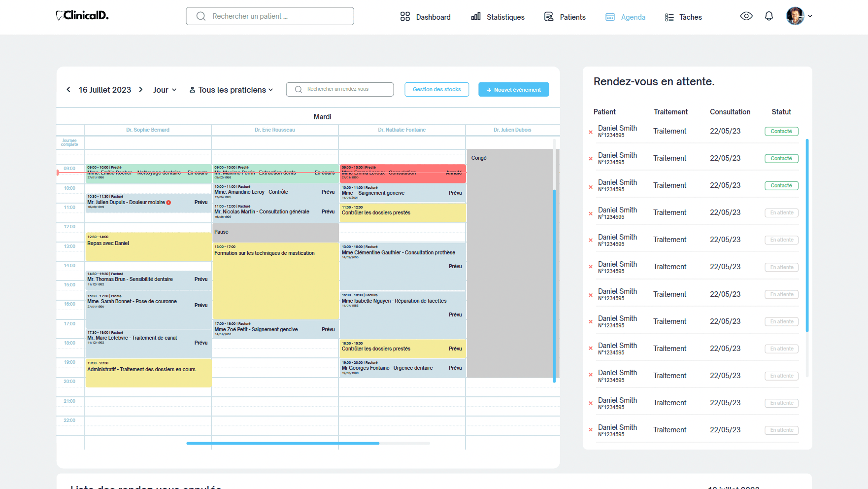Remove eleventh Daniel Smith row with red X
This screenshot has width=868, height=489.
(591, 403)
